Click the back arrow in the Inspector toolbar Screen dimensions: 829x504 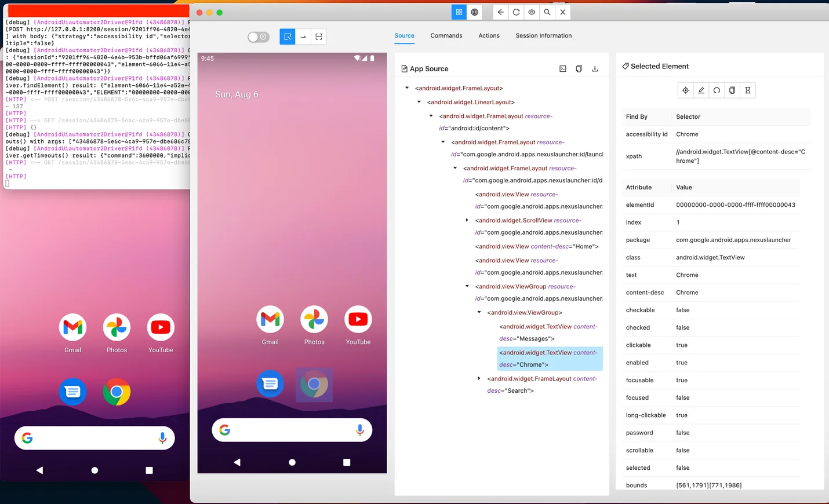(x=501, y=12)
